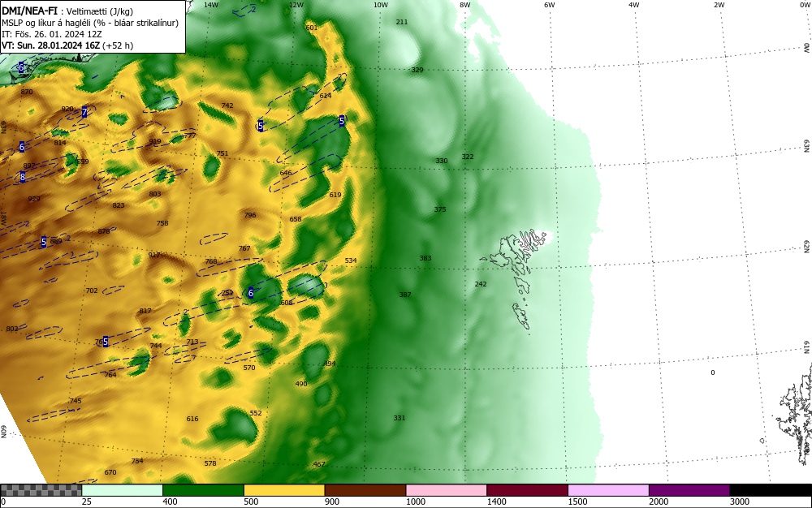The width and height of the screenshot is (812, 508).
Task: Click the 6W longitude label
Action: [x=550, y=5]
